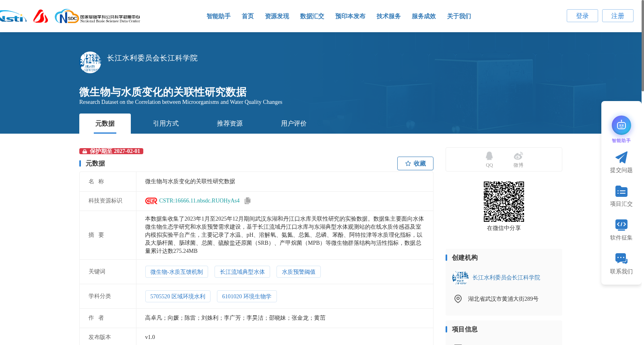Click the 项目信息 section heading
Image resolution: width=644 pixels, height=345 pixels.
pyautogui.click(x=464, y=329)
